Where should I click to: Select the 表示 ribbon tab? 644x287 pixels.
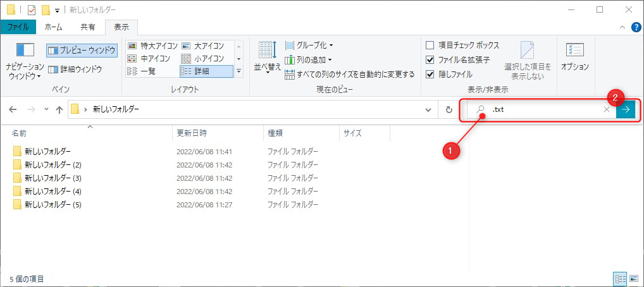click(121, 27)
